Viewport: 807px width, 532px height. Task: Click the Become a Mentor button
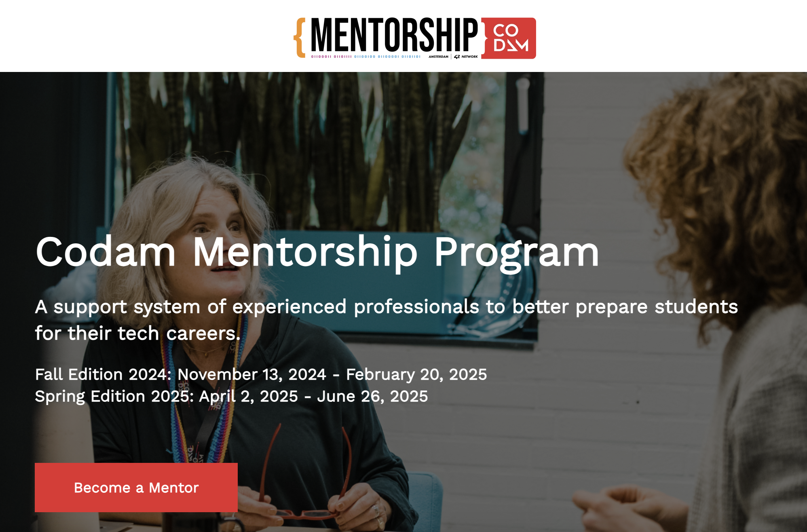(136, 488)
